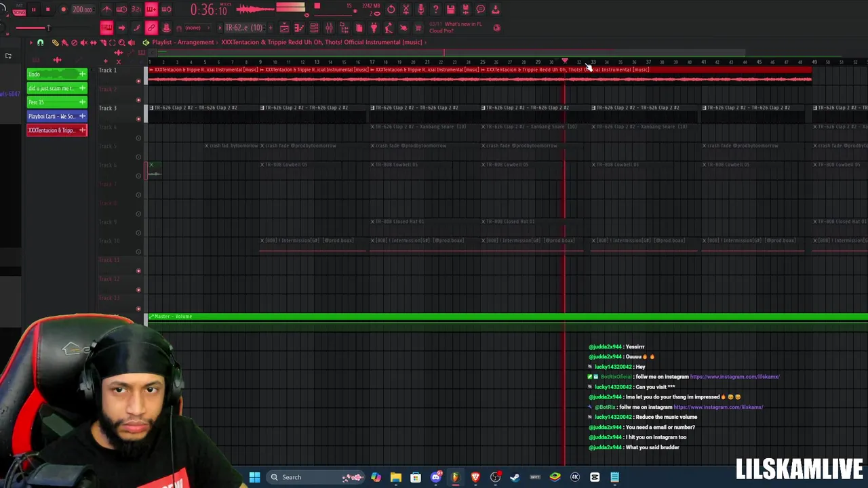Viewport: 868px width, 488px height.
Task: Open help with the question mark icon
Action: [435, 9]
